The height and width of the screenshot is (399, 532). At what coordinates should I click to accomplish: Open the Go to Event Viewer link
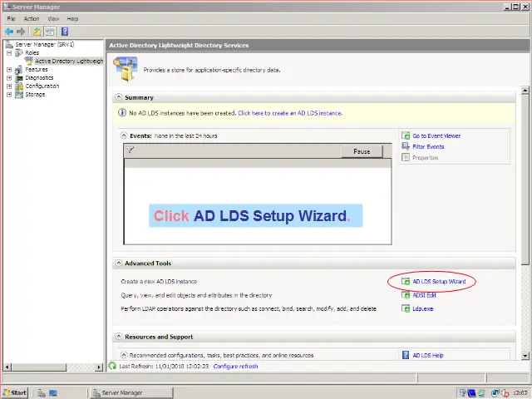pyautogui.click(x=436, y=135)
